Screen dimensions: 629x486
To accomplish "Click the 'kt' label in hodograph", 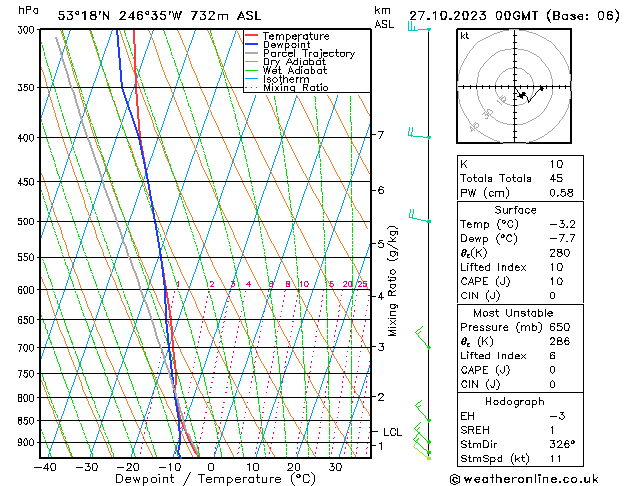I will (465, 36).
